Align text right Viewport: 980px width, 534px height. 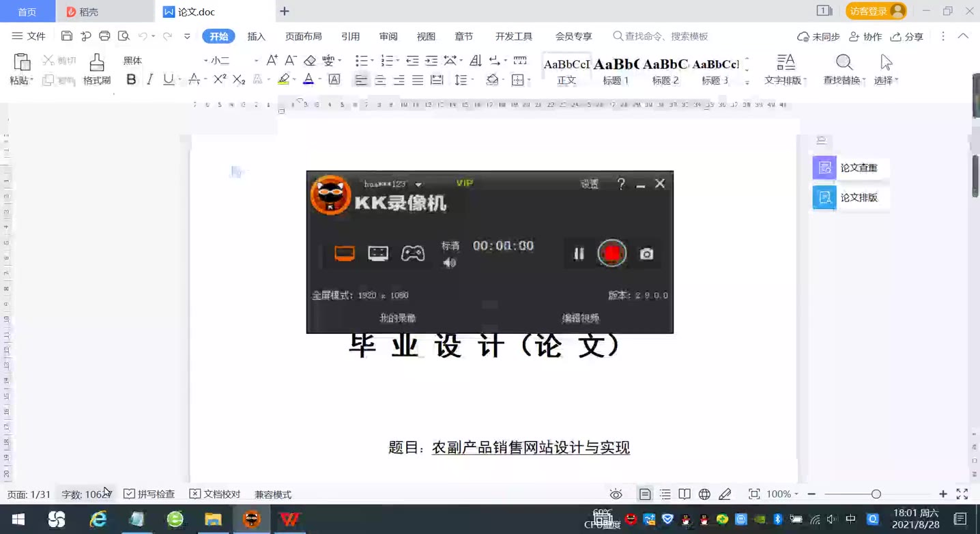[399, 80]
